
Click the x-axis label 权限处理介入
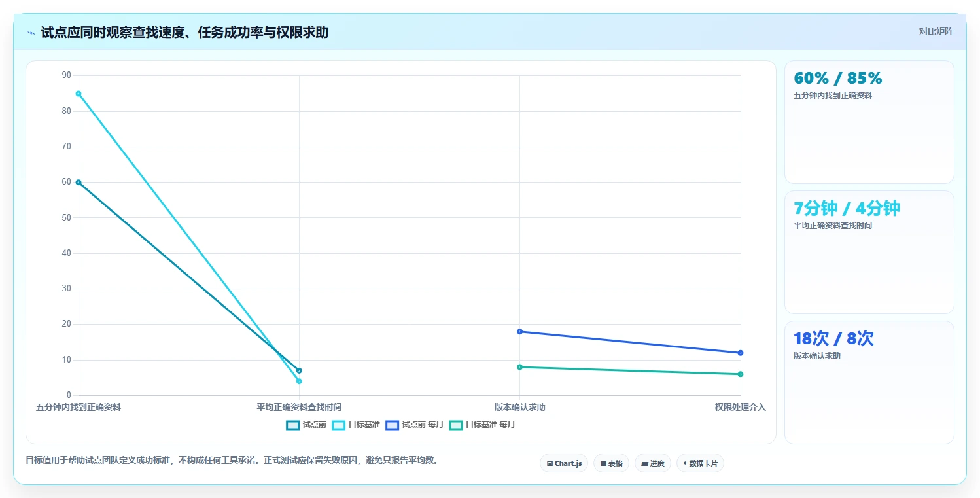pos(741,407)
